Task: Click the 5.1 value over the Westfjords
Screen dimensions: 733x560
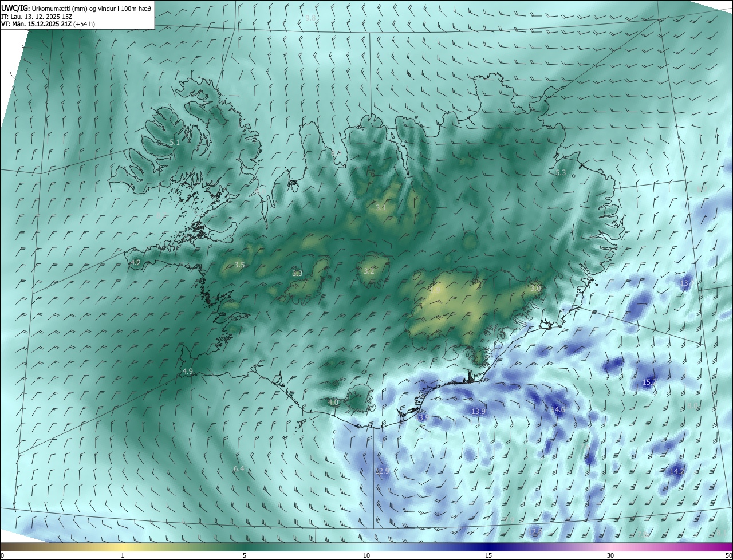Action: pyautogui.click(x=175, y=142)
